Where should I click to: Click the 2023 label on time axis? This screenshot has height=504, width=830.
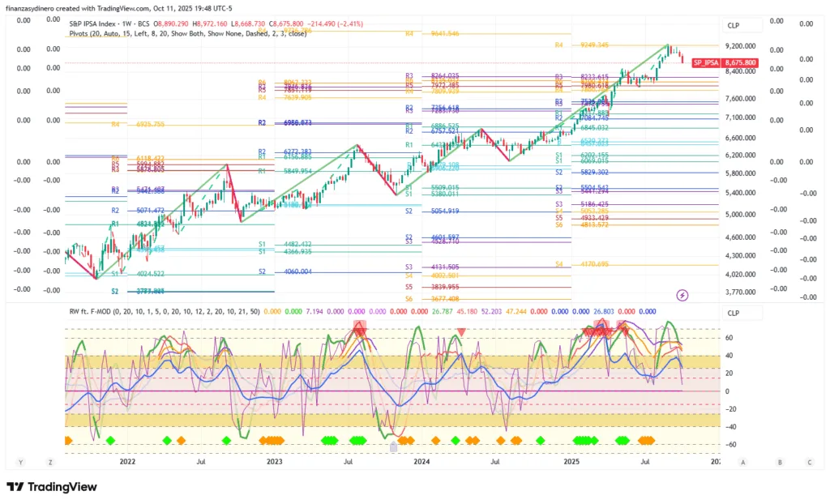point(274,462)
